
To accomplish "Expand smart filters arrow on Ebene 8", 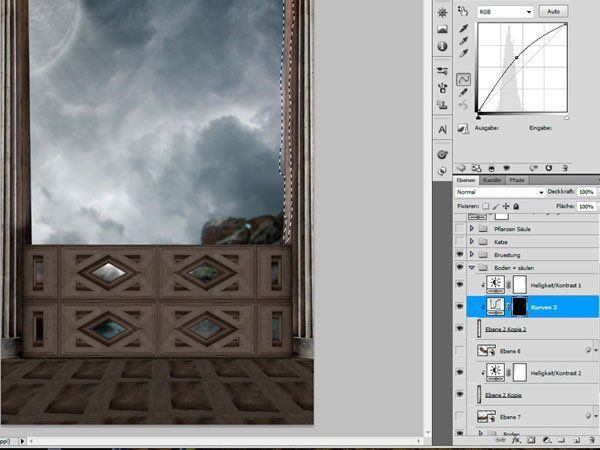I will (595, 351).
